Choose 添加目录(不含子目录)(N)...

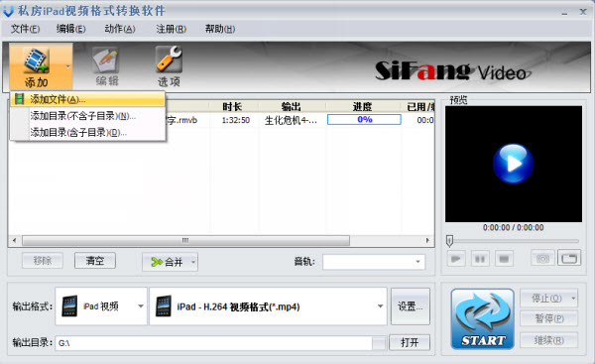(87, 116)
